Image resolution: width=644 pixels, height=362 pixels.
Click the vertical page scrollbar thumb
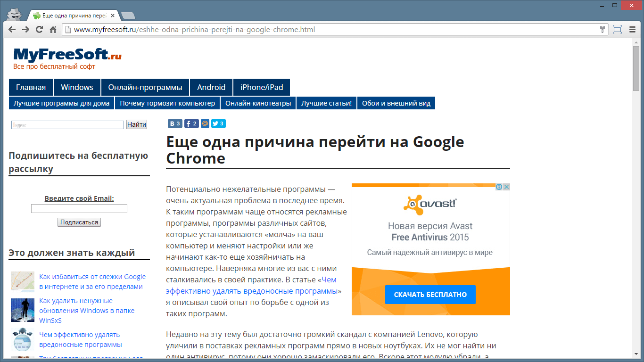636,68
